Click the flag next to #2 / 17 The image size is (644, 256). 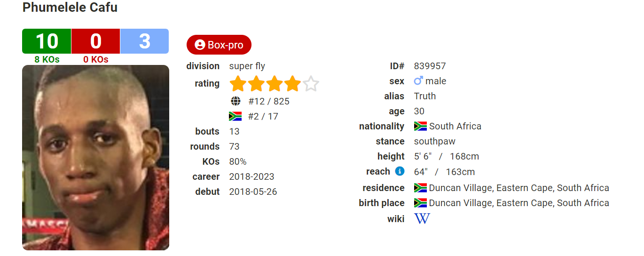tap(235, 116)
